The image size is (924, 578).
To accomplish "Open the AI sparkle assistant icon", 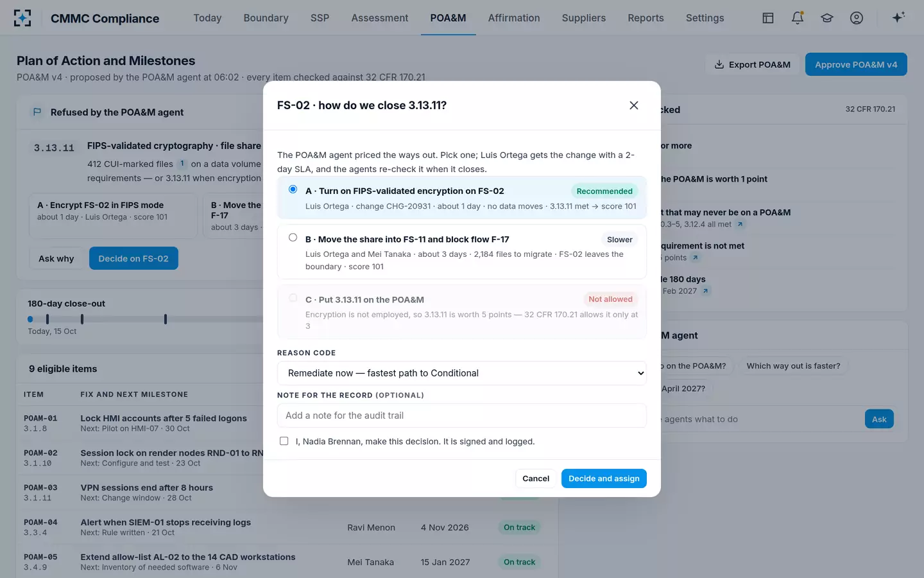I will tap(898, 17).
